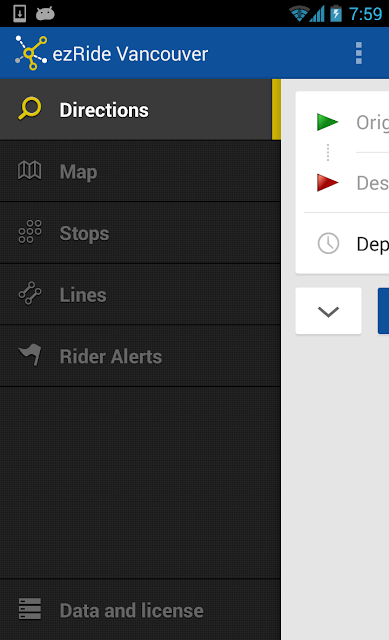This screenshot has height=640, width=389.
Task: Open the Map menu entry
Action: pos(140,171)
